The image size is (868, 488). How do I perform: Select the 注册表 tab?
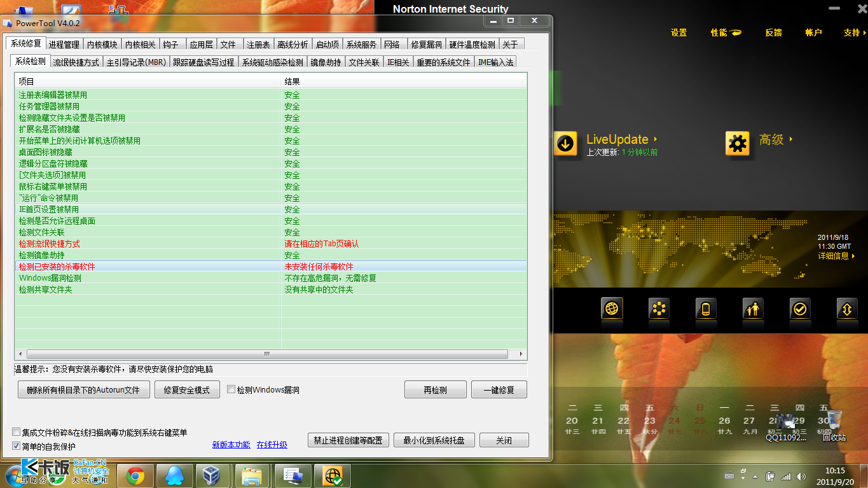point(258,45)
